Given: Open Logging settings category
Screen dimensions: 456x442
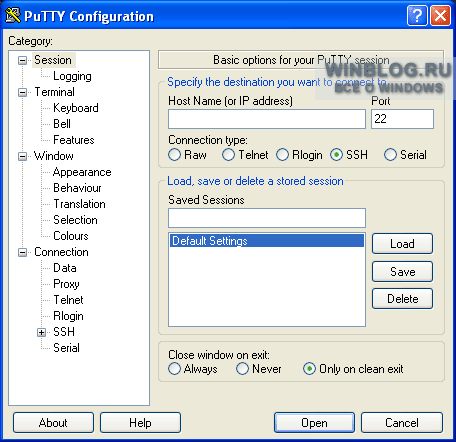Looking at the screenshot, I should [x=72, y=76].
